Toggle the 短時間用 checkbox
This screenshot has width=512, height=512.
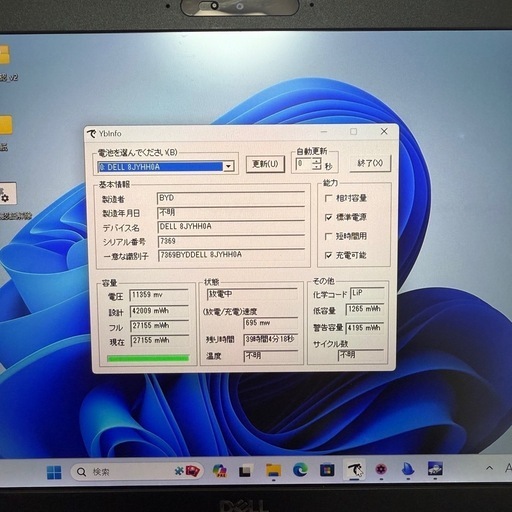pos(328,236)
